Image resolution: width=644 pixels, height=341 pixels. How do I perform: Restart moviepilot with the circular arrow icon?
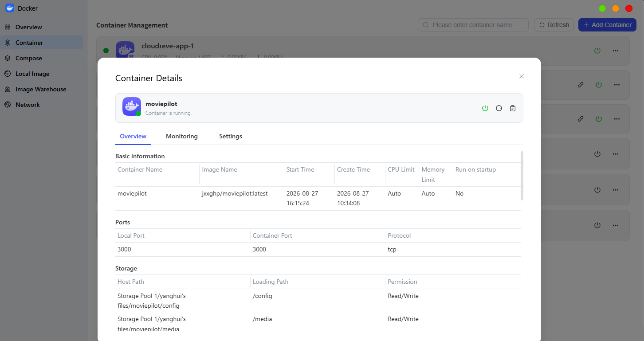click(x=499, y=108)
